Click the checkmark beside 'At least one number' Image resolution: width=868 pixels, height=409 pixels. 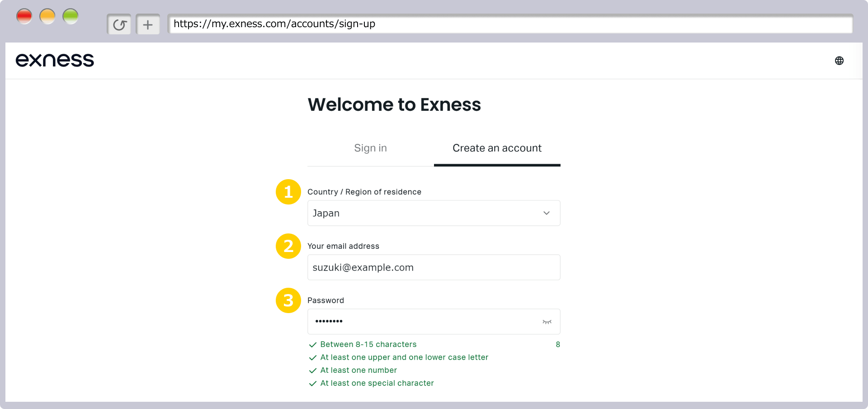pos(312,371)
